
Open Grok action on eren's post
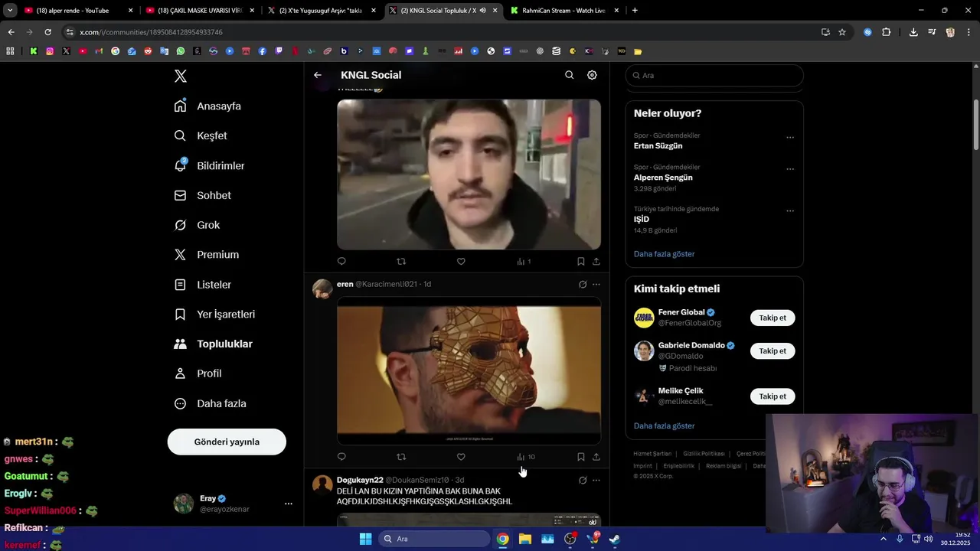pyautogui.click(x=583, y=284)
